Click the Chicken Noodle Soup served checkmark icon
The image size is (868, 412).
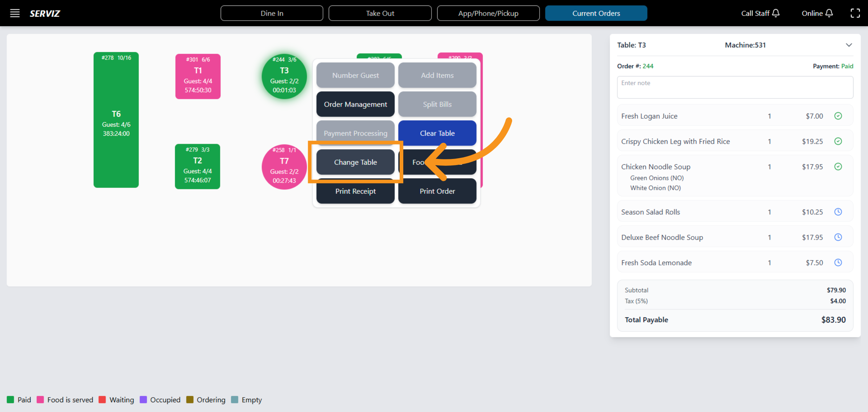pos(838,167)
